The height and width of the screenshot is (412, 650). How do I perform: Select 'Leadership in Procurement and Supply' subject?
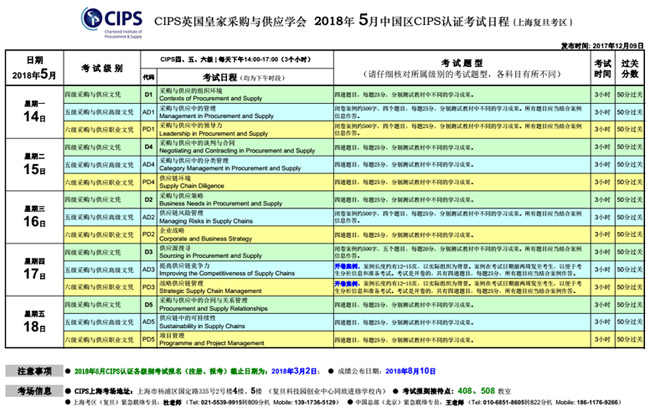pos(213,133)
